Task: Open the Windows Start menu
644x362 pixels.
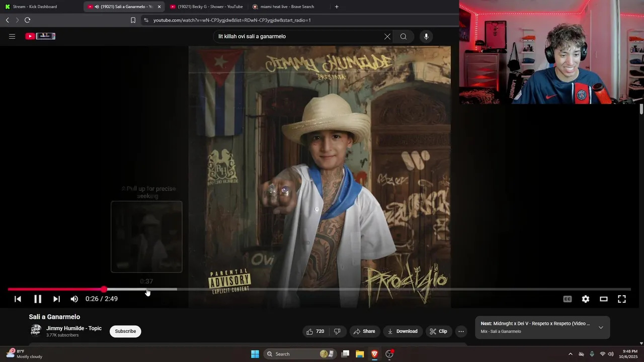Action: point(255,354)
